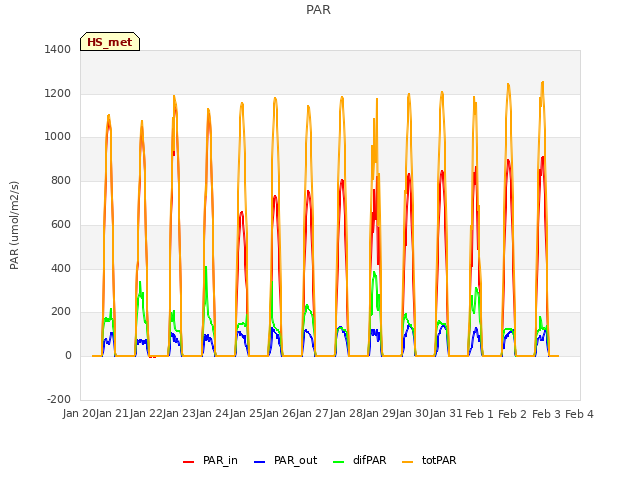This screenshot has height=480, width=640.
Task: Click the 1400 y-axis tick label
Action: click(58, 49)
